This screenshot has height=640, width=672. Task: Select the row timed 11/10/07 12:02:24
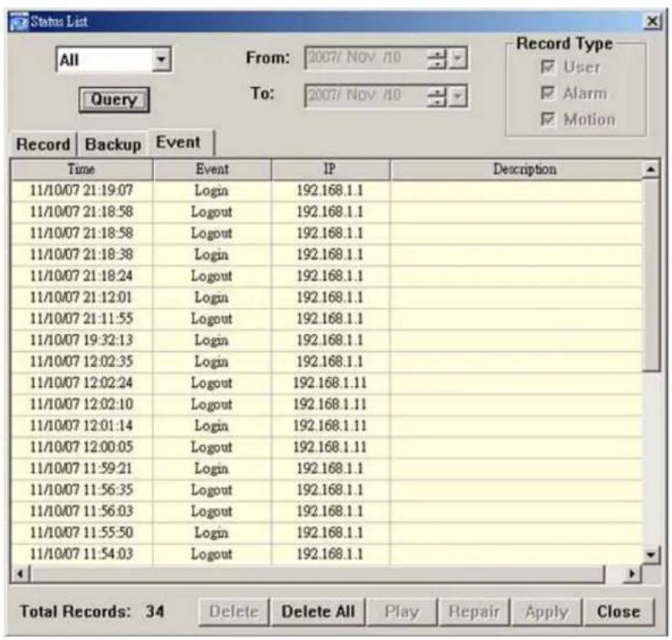(326, 383)
